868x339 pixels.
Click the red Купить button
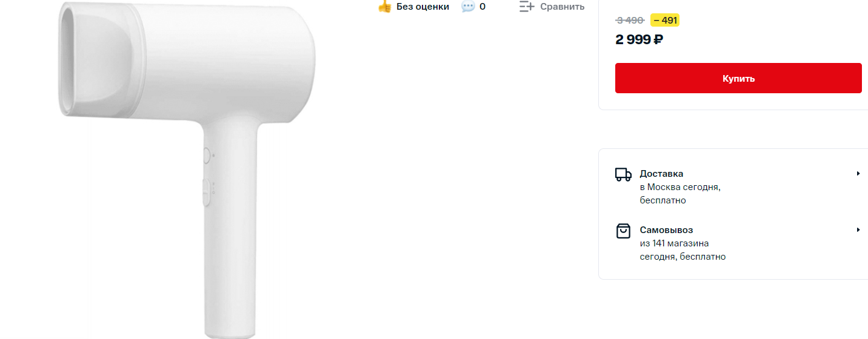coord(738,78)
